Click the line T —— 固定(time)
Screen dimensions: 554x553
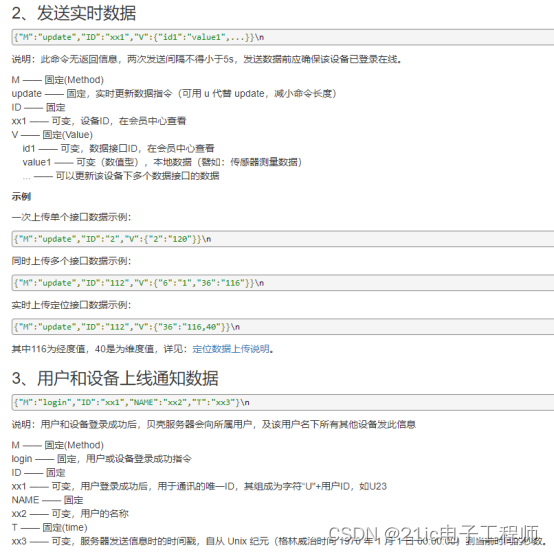tap(50, 528)
